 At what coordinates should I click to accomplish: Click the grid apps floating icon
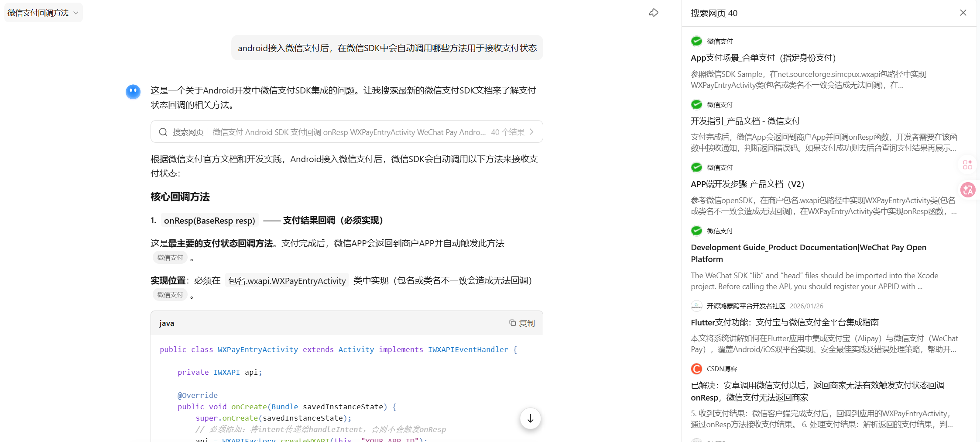967,165
